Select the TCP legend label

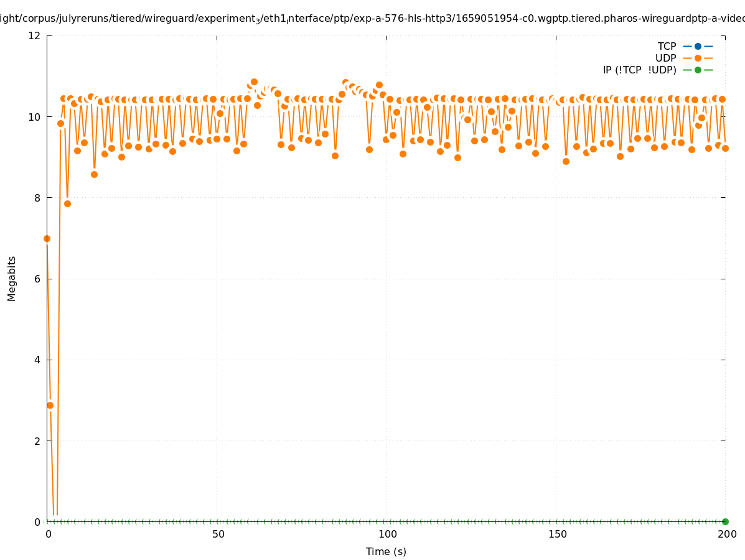click(667, 46)
